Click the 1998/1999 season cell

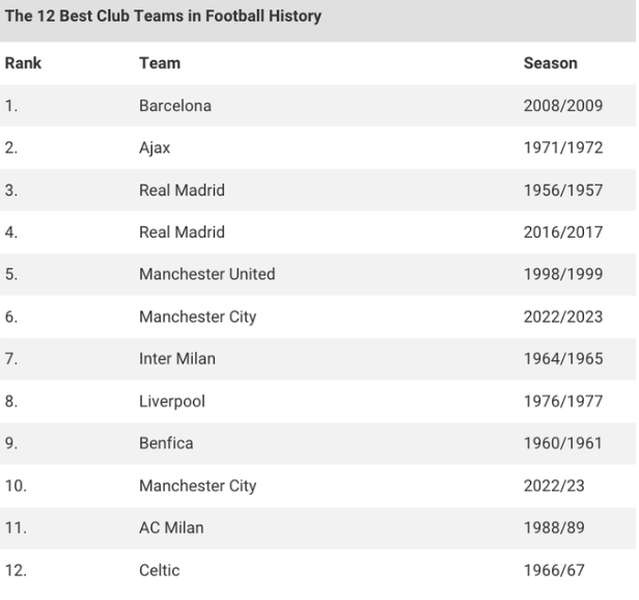[x=563, y=274]
